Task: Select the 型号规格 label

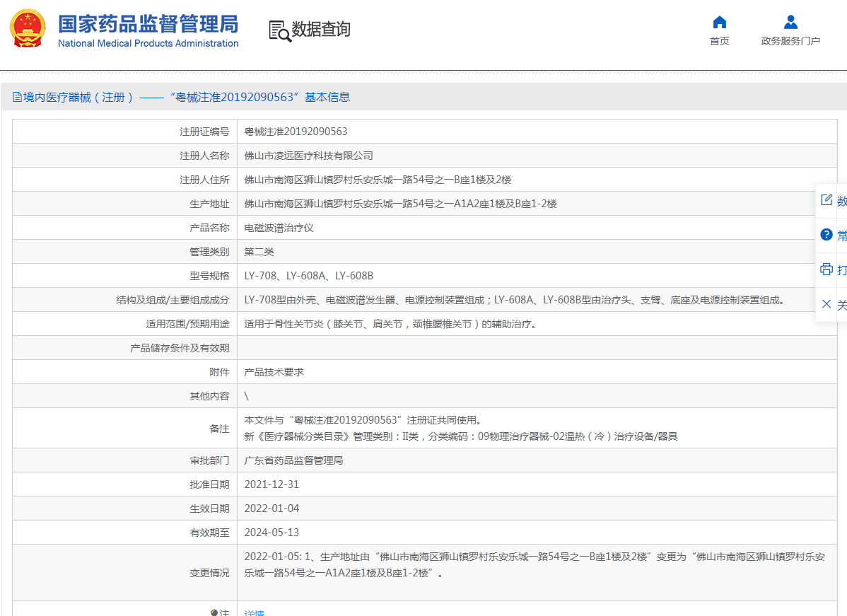Action: (x=209, y=276)
